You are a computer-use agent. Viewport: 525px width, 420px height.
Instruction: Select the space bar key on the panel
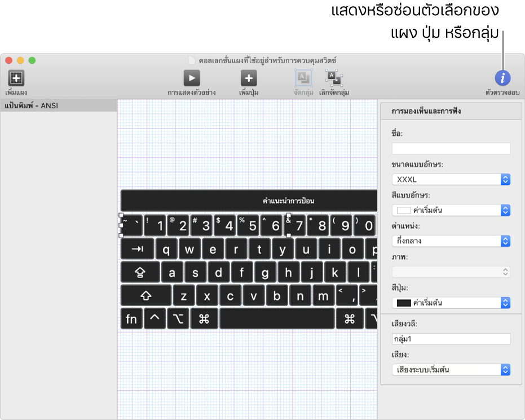[277, 319]
